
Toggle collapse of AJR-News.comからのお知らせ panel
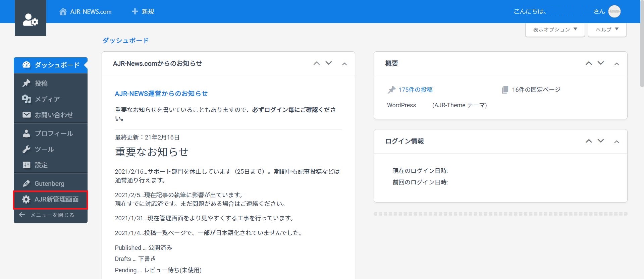point(344,64)
